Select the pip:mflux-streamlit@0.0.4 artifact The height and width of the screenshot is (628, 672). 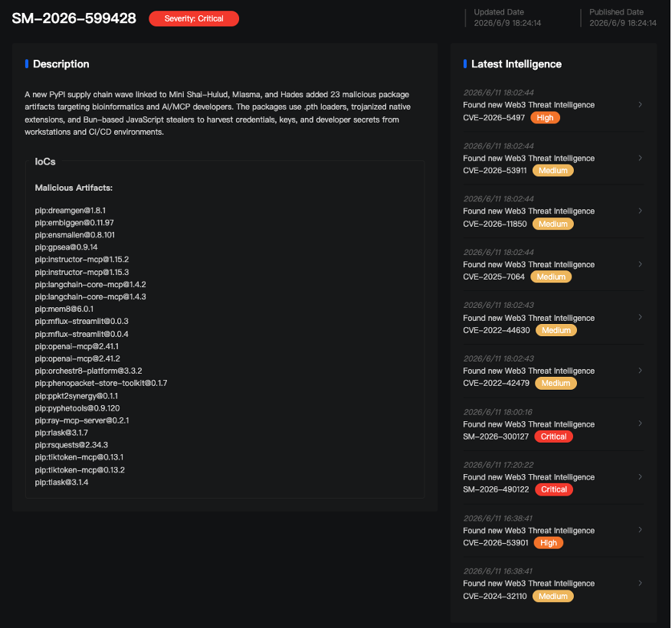81,334
